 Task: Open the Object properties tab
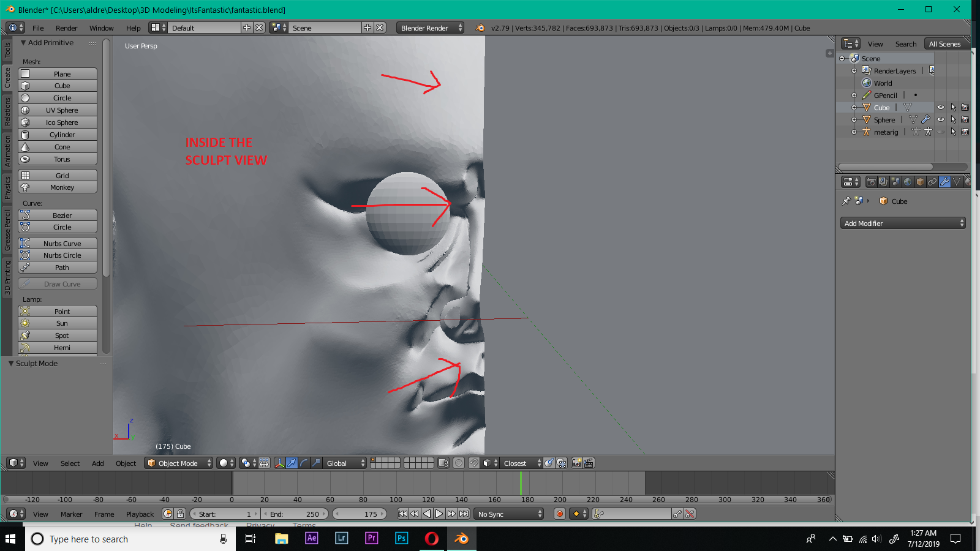point(920,182)
